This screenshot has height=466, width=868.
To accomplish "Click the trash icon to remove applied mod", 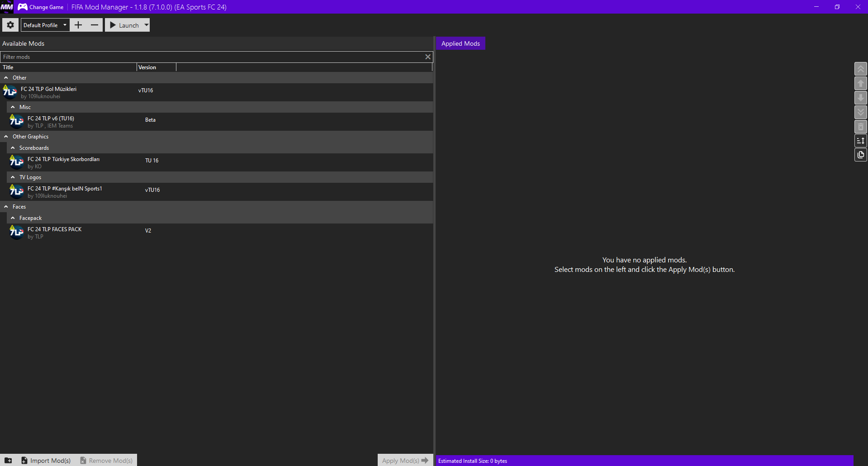I will (860, 127).
